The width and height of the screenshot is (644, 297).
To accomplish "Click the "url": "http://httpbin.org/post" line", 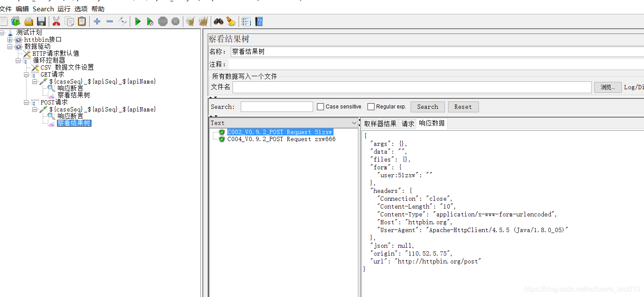I will click(425, 261).
